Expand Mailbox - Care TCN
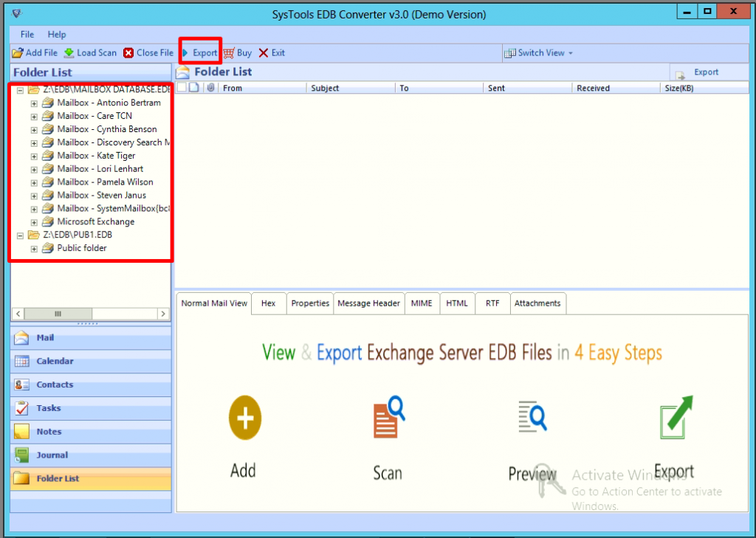This screenshot has height=538, width=756. point(34,117)
